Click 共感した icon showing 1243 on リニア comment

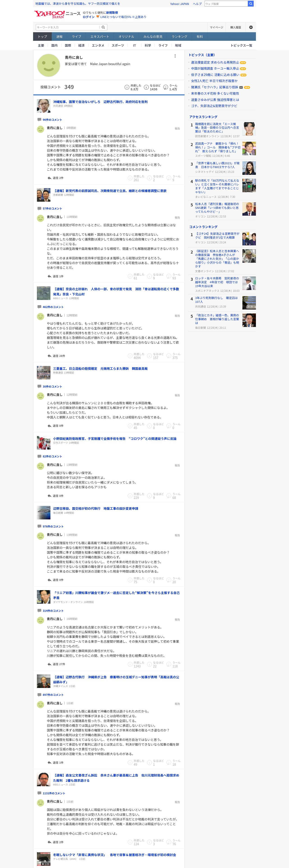[x=130, y=664]
